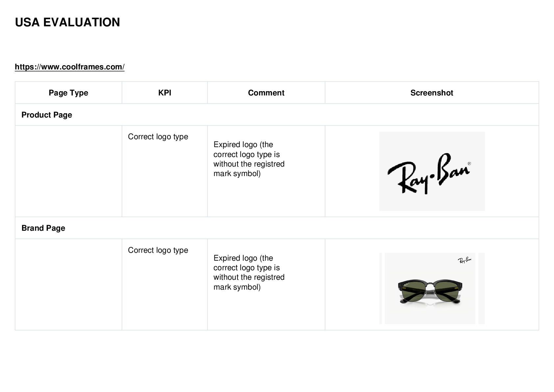554x392 pixels.
Task: Select the Comment column header
Action: (x=266, y=93)
